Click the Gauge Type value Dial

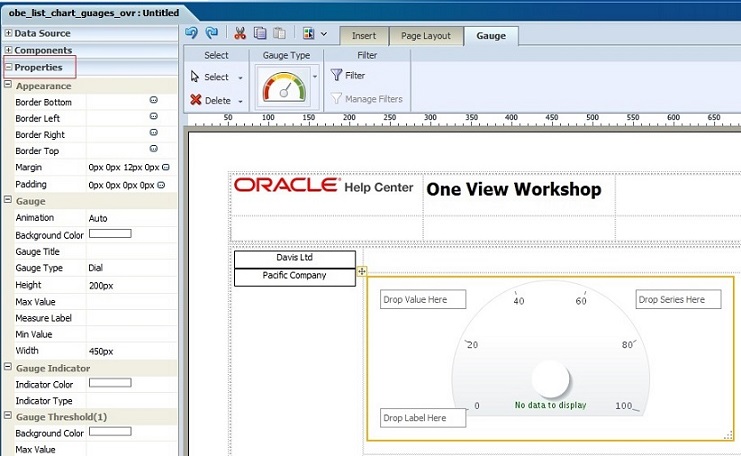click(95, 268)
